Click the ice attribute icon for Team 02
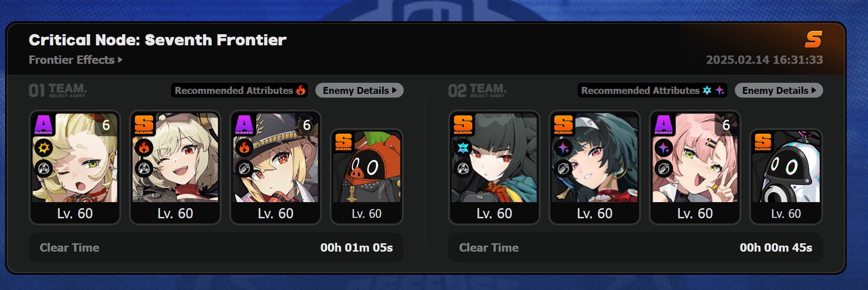The height and width of the screenshot is (290, 868). pos(707,90)
